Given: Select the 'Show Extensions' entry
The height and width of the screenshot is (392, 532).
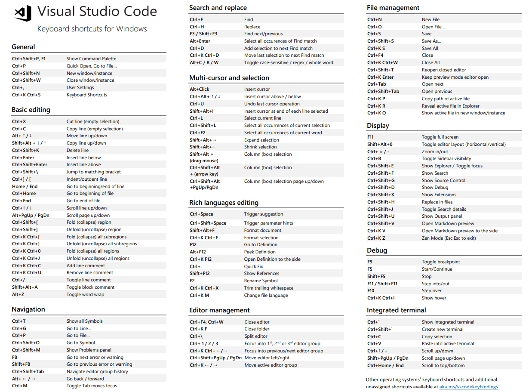Looking at the screenshot, I should click(439, 194).
